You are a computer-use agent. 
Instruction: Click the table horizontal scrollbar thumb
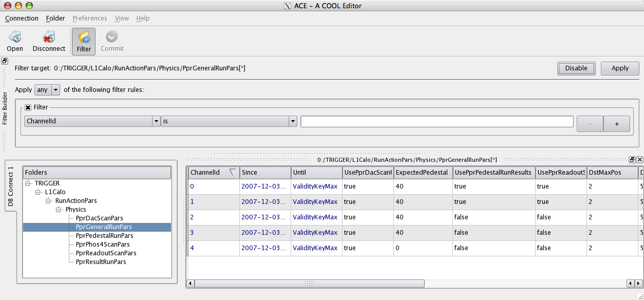(309, 283)
